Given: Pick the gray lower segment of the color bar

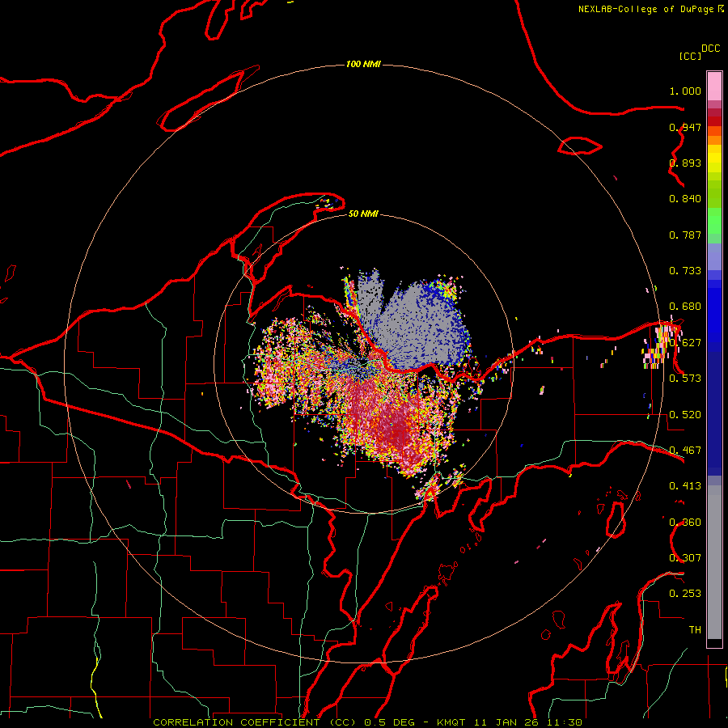Looking at the screenshot, I should click(x=714, y=562).
